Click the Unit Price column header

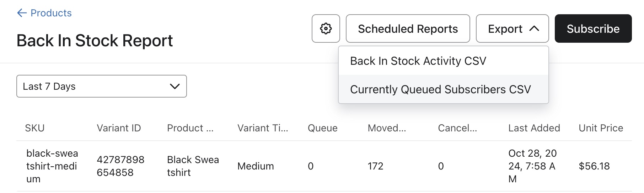tap(601, 128)
